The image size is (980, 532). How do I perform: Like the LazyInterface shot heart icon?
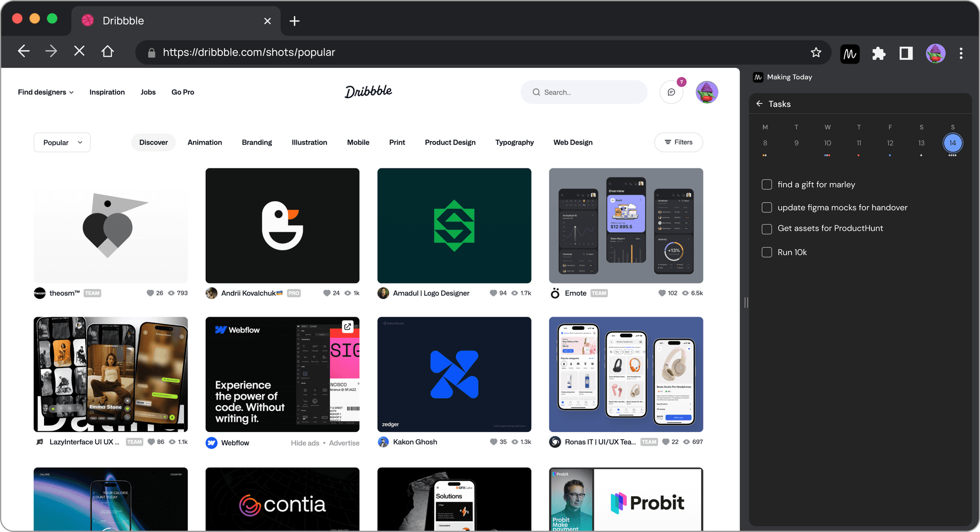[151, 442]
